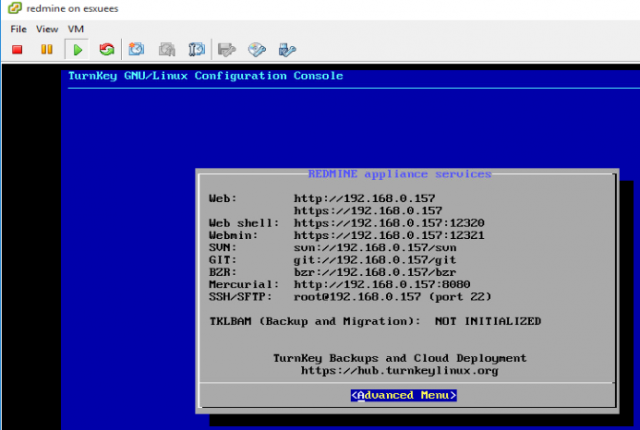Power on the VM with green play icon
This screenshot has height=430, width=640.
(x=77, y=50)
